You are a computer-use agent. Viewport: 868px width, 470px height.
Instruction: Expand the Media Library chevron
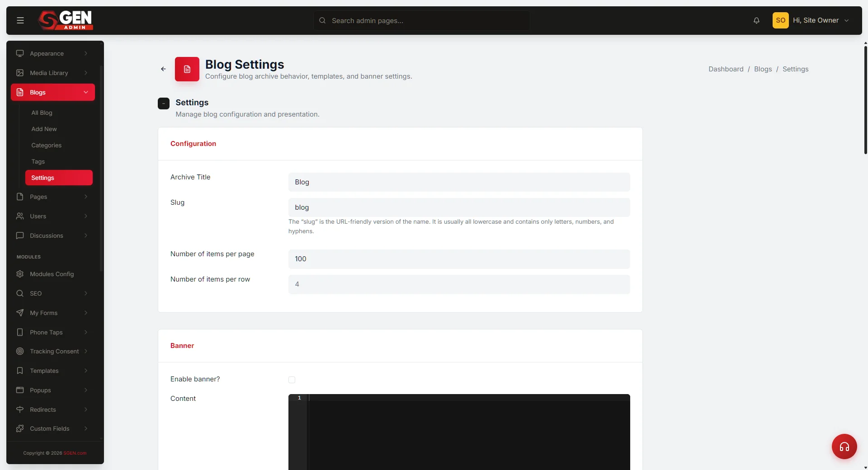[x=86, y=73]
